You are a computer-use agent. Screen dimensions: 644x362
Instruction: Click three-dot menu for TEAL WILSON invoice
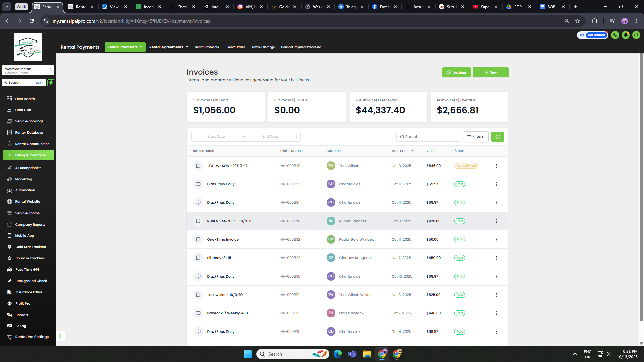[x=496, y=166]
